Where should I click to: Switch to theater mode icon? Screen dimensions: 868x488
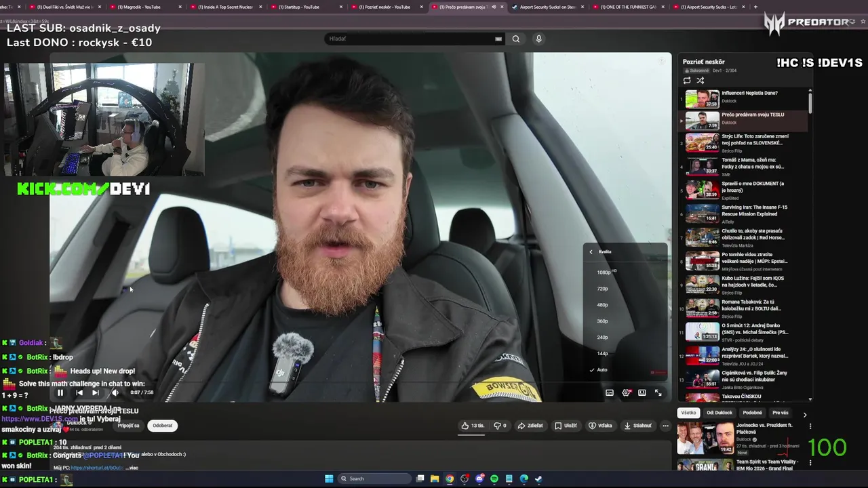(x=642, y=392)
